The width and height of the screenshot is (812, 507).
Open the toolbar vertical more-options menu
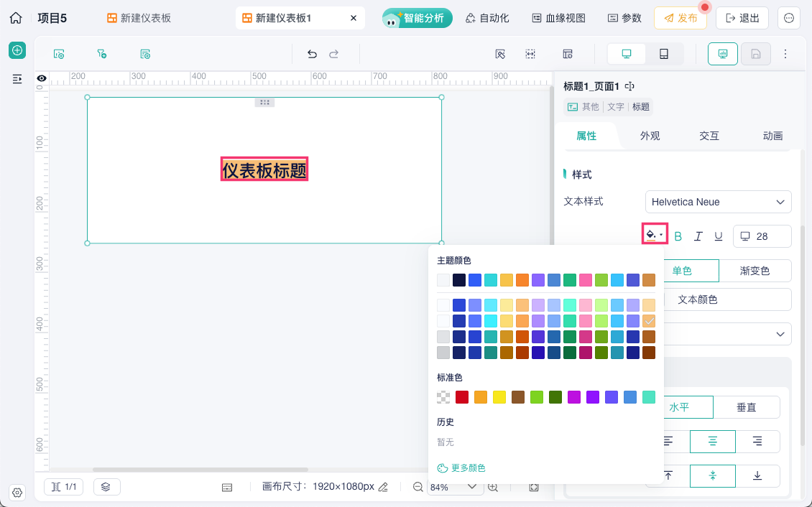785,54
